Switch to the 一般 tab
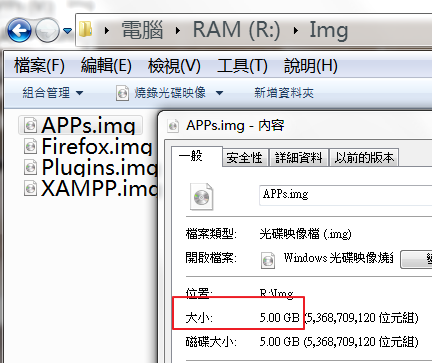The width and height of the screenshot is (432, 363). click(x=196, y=156)
